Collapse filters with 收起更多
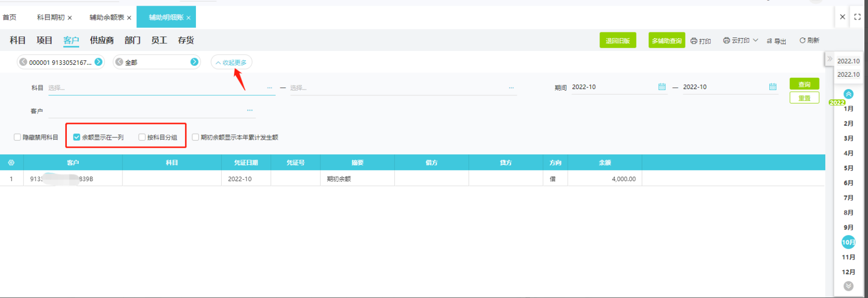 [231, 62]
